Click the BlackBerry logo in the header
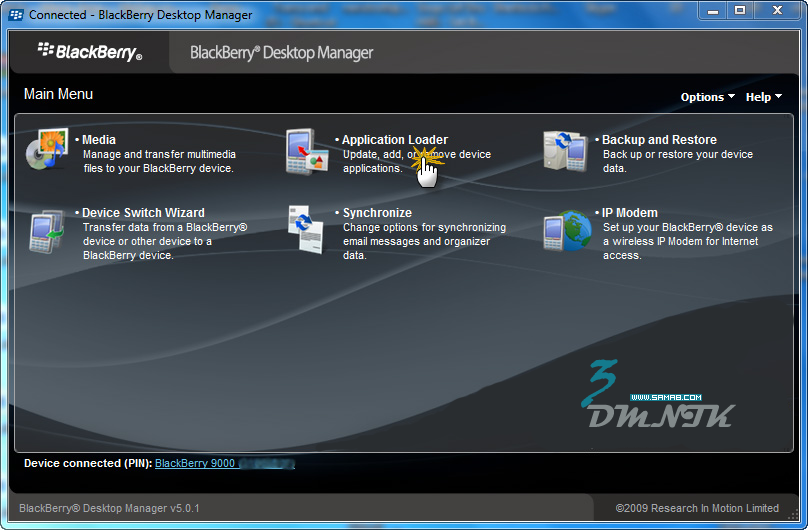The height and width of the screenshot is (530, 808). 89,51
